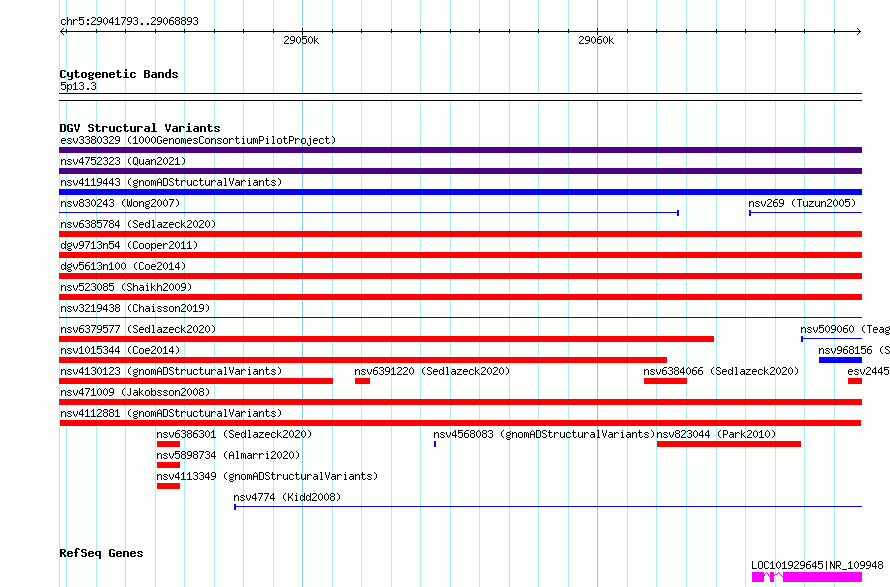
Task: Click dgv9713n54 (Cooper2011) label
Action: click(x=129, y=245)
